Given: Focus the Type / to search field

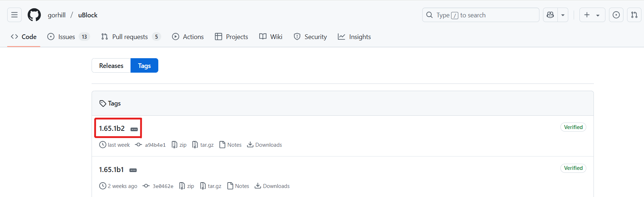Looking at the screenshot, I should [481, 15].
